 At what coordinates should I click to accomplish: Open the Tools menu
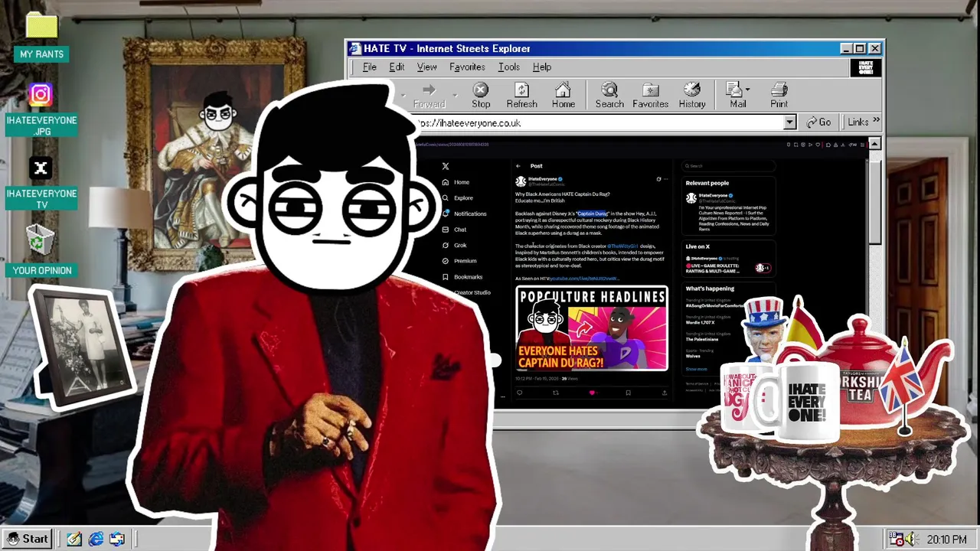tap(508, 67)
